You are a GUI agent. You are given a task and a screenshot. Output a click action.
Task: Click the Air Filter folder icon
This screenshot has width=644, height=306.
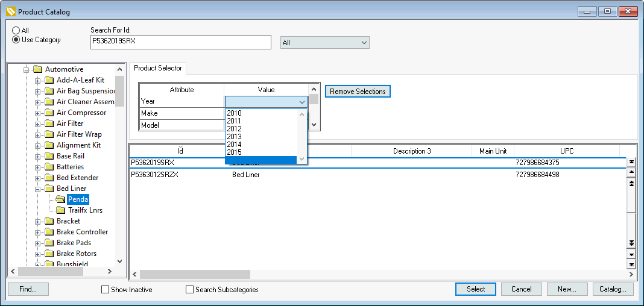pyautogui.click(x=49, y=123)
